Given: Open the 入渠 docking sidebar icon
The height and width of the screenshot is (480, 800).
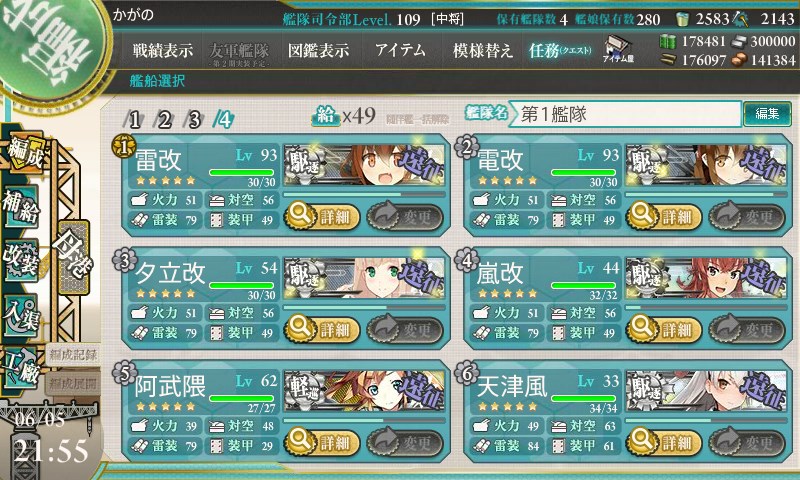Looking at the screenshot, I should coord(21,314).
